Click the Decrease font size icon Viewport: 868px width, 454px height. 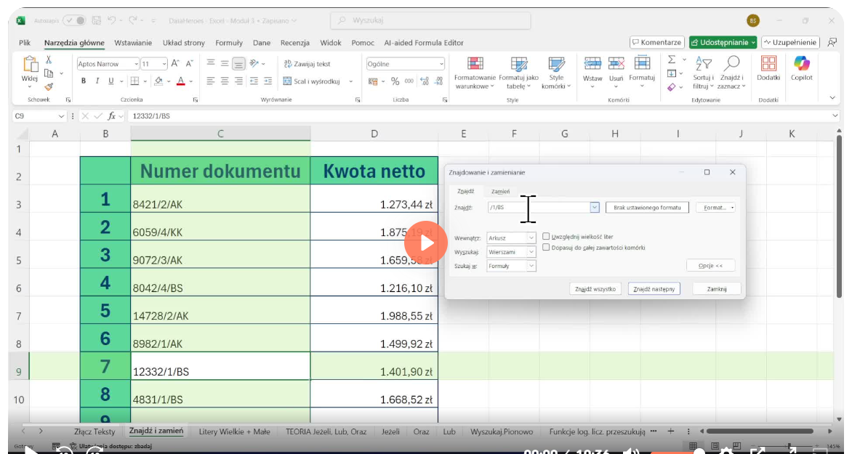tap(189, 64)
